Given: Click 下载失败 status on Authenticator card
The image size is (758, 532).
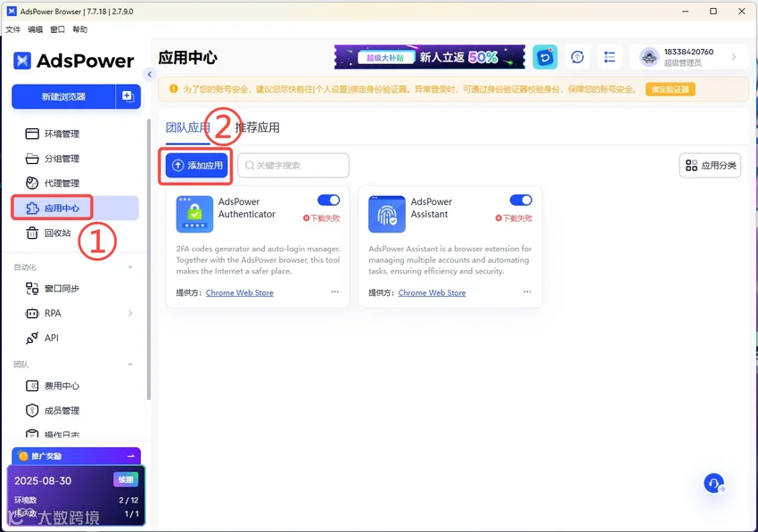Looking at the screenshot, I should (321, 218).
